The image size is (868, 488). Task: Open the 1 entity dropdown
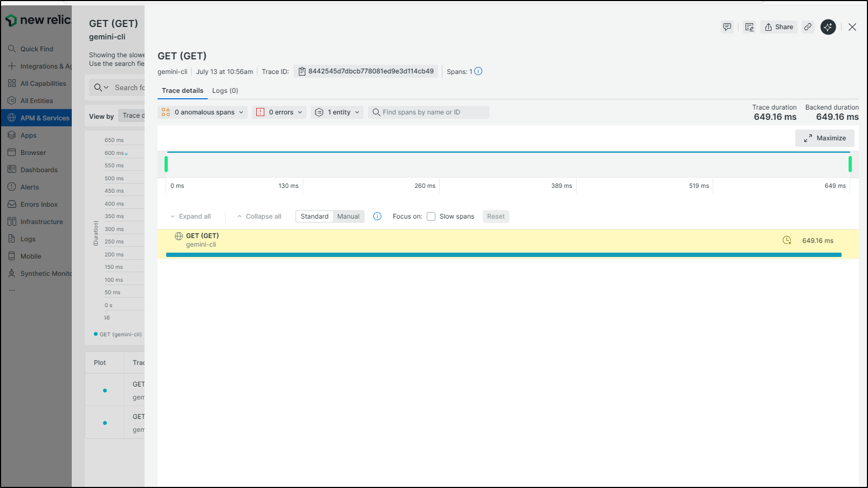337,112
